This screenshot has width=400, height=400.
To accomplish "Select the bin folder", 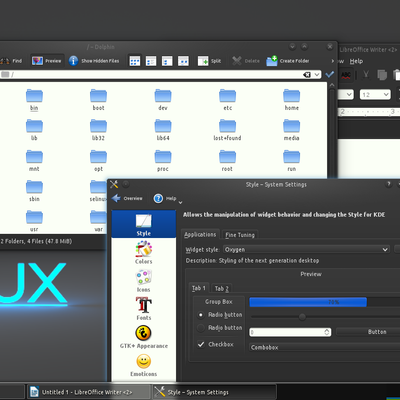I will coord(34,100).
